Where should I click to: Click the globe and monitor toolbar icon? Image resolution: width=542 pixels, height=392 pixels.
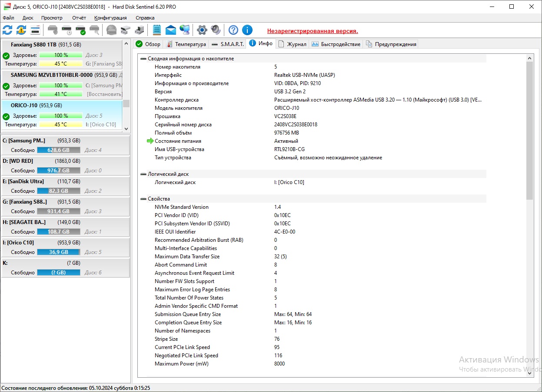185,30
